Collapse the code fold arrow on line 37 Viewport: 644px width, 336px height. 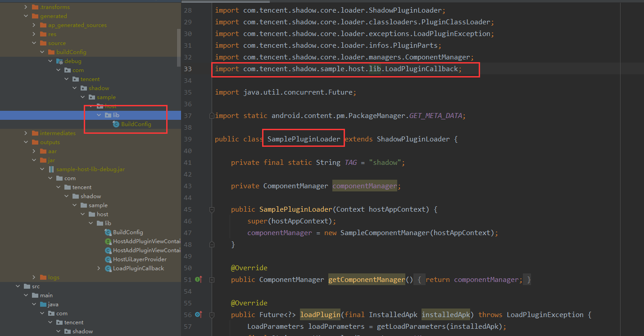click(212, 115)
